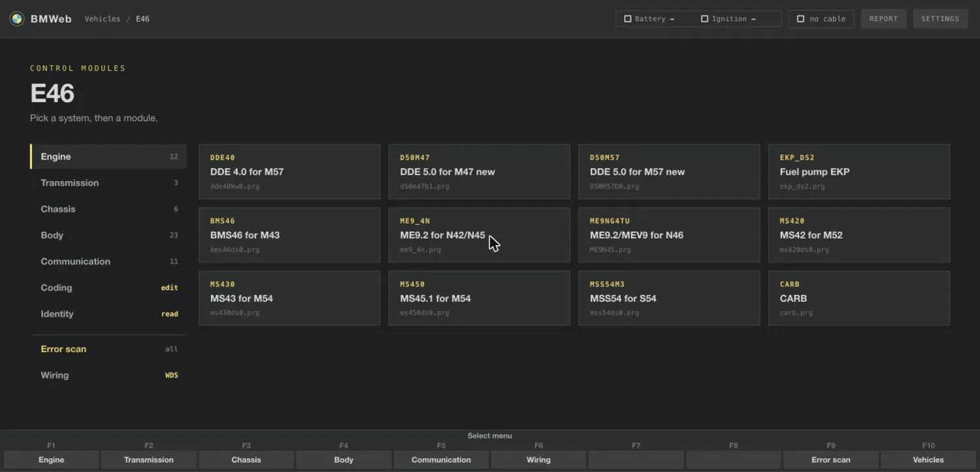Open the DDE 5.0 for M57 new module

click(669, 172)
